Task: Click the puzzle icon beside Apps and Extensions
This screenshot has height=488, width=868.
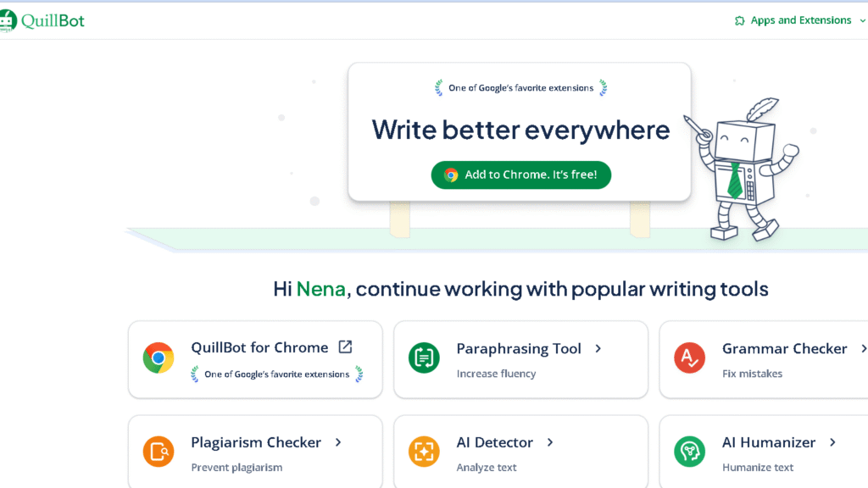Action: click(738, 19)
